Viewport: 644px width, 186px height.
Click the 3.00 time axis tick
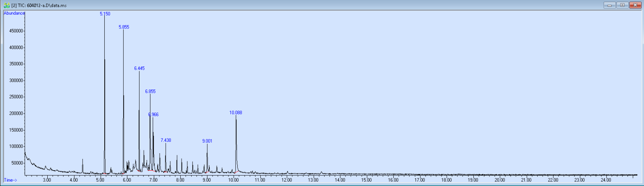click(x=47, y=180)
